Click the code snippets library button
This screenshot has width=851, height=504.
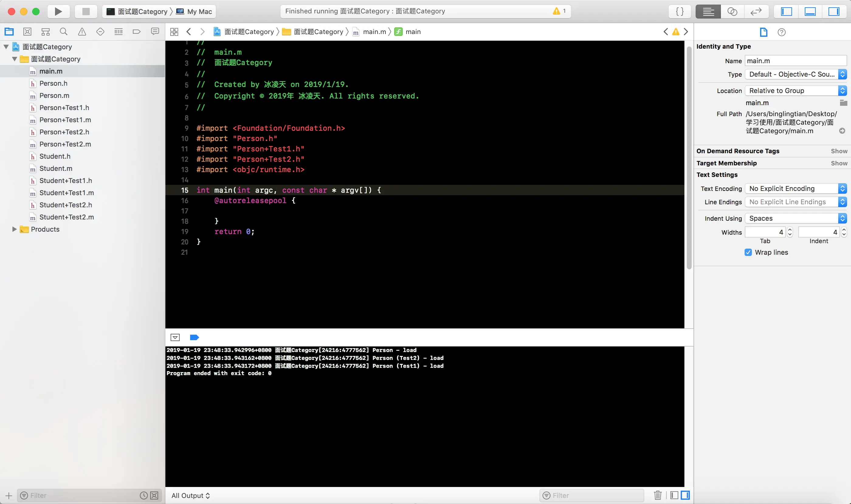[680, 12]
